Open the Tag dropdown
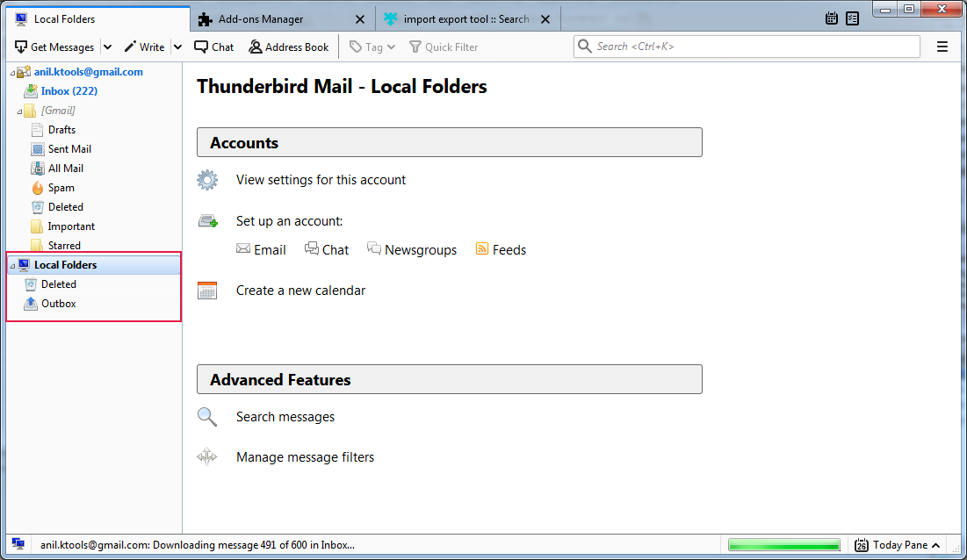Image resolution: width=967 pixels, height=560 pixels. [372, 47]
